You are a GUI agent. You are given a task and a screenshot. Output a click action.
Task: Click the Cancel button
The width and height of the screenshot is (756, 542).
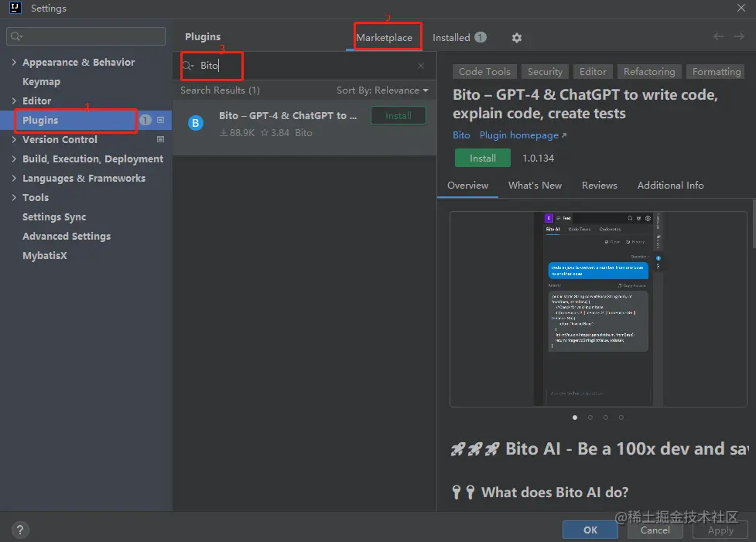pos(655,530)
